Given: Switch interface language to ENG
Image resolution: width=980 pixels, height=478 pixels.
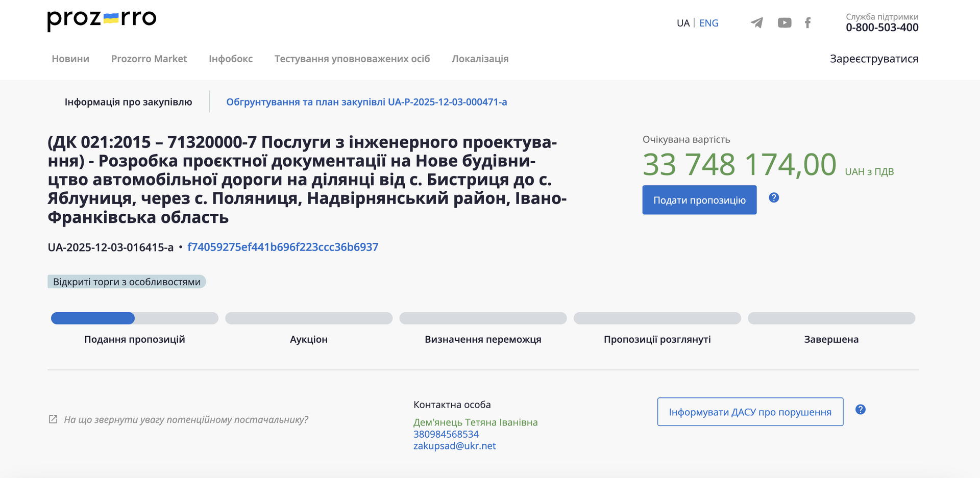Looking at the screenshot, I should point(708,23).
